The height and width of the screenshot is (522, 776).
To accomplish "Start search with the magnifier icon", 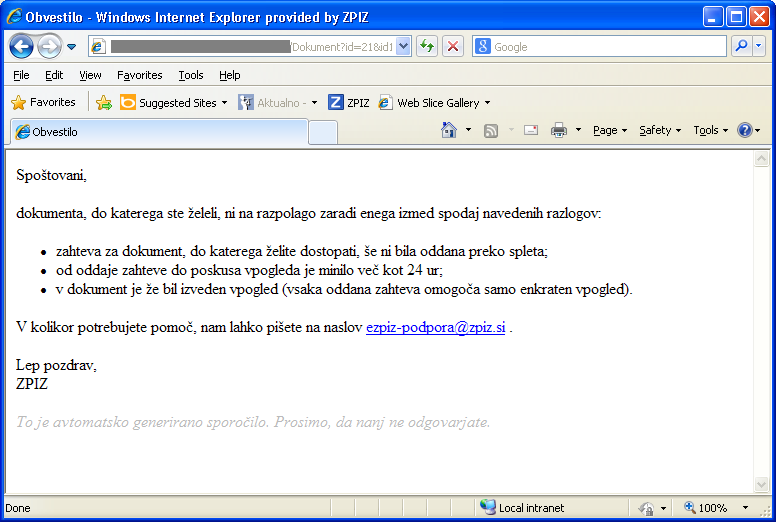I will coord(741,47).
